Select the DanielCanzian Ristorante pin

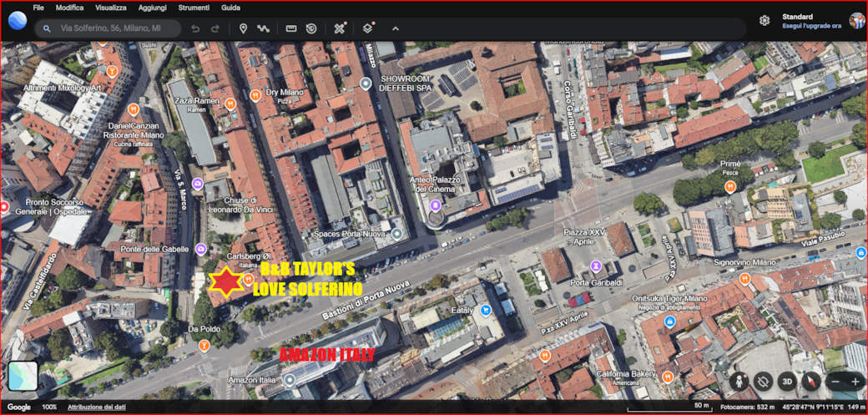pyautogui.click(x=133, y=109)
